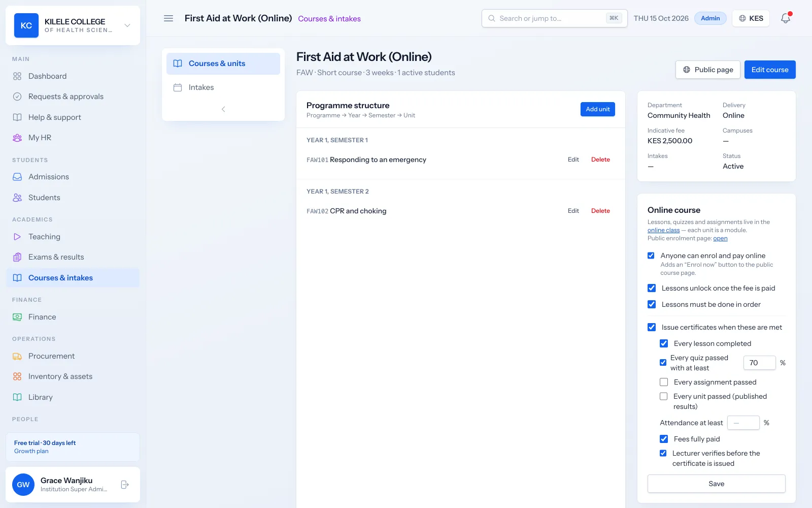Select Courses & units tab

point(223,63)
